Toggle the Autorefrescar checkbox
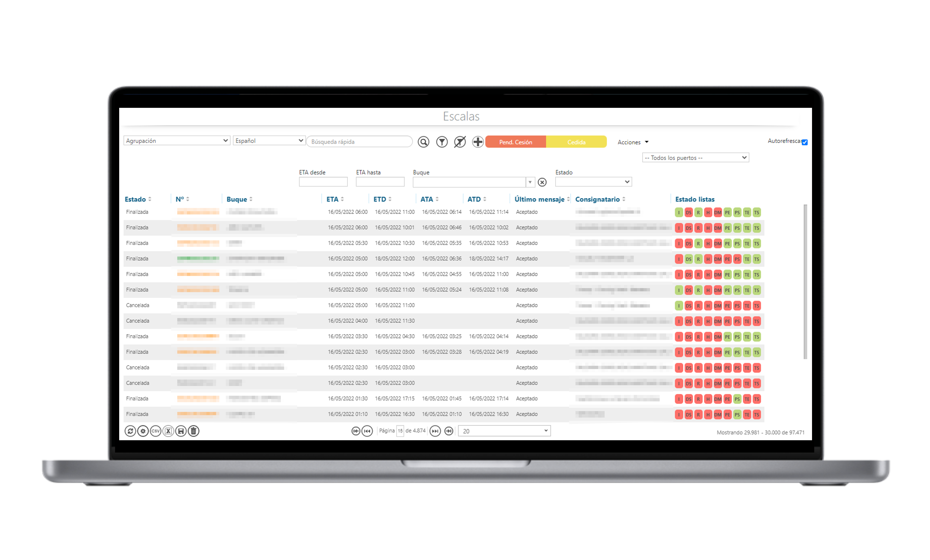 pyautogui.click(x=805, y=142)
